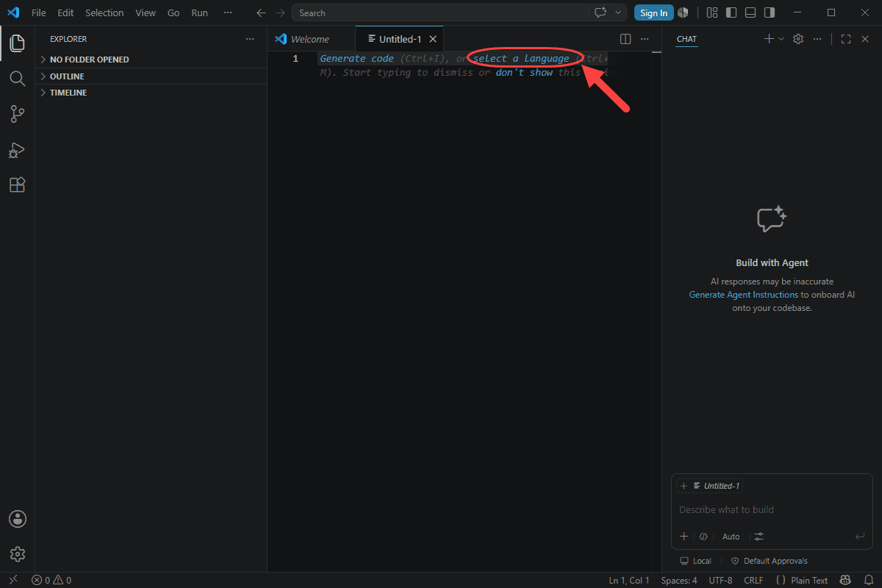
Task: Switch to the Welcome tab
Action: click(x=311, y=39)
